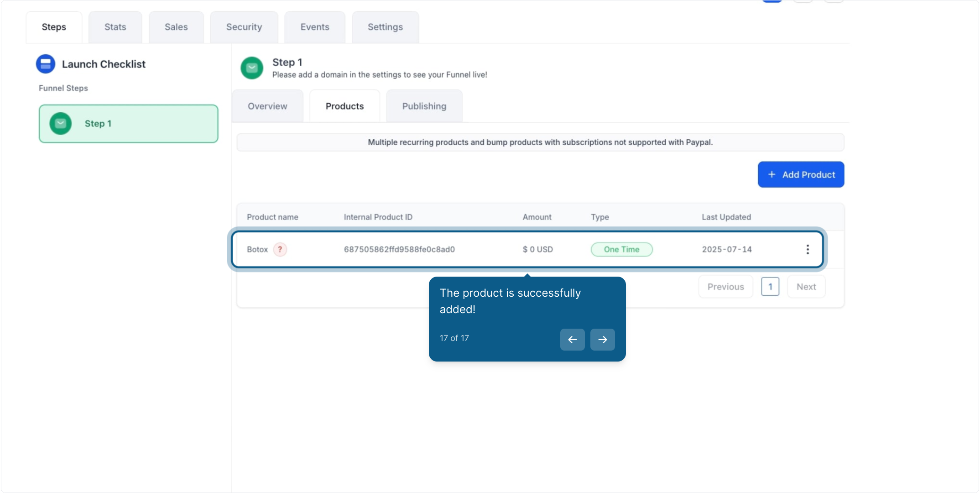
Task: Click the green Step 1 header icon
Action: 252,68
